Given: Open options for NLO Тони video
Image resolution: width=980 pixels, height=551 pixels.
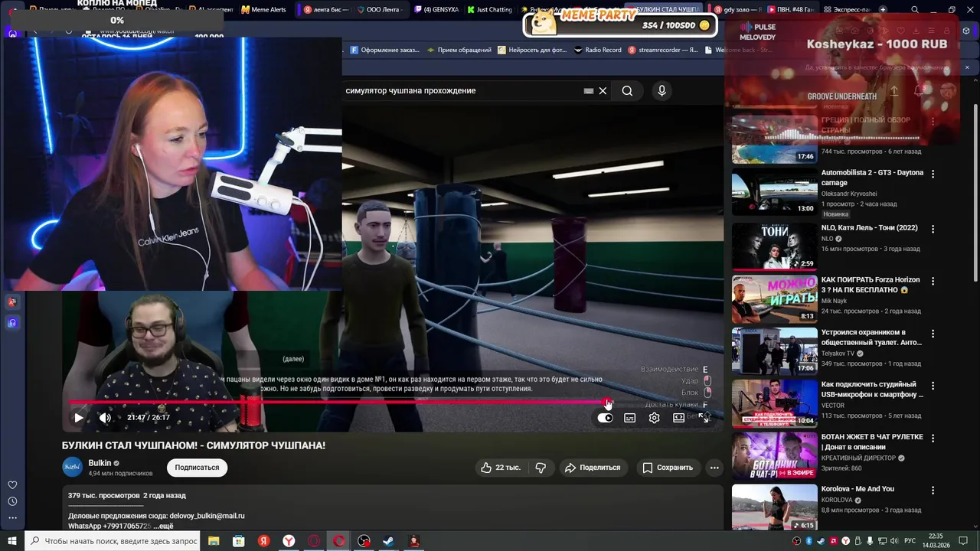Looking at the screenshot, I should point(933,229).
